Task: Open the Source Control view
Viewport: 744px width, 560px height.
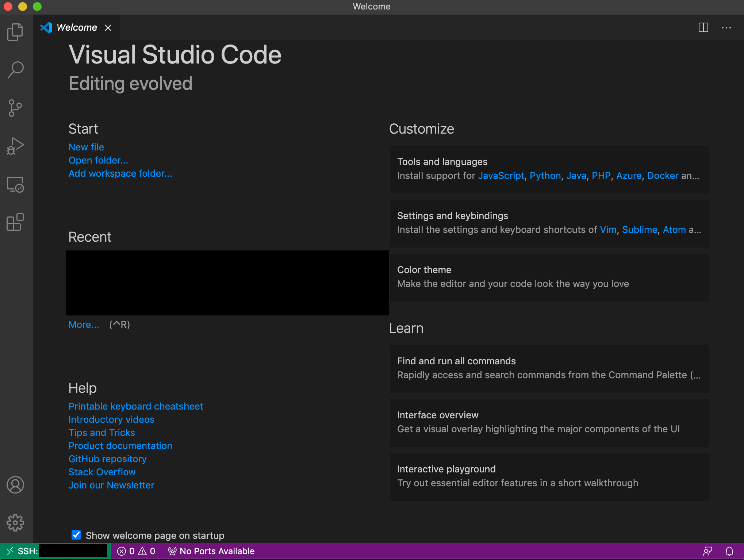Action: pos(15,108)
